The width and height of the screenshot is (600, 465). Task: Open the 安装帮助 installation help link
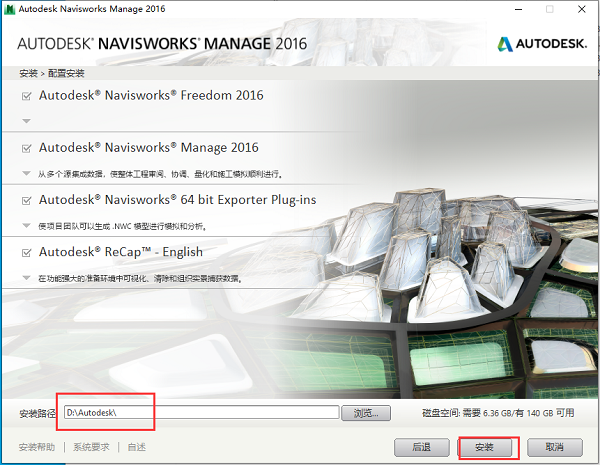pyautogui.click(x=37, y=447)
